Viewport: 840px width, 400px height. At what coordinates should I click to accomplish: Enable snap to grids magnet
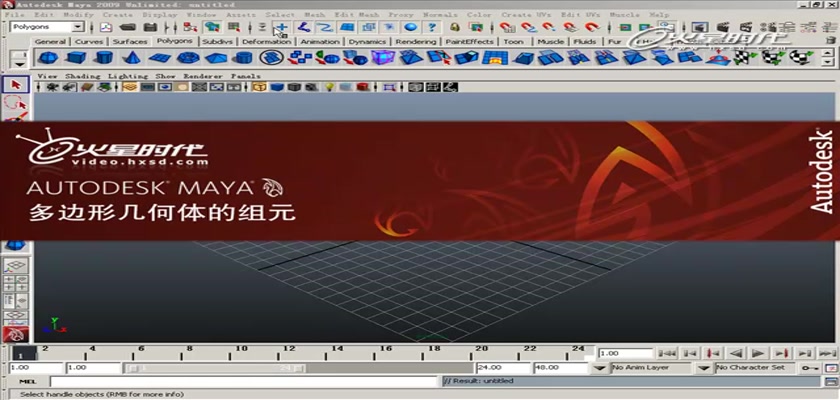click(506, 27)
